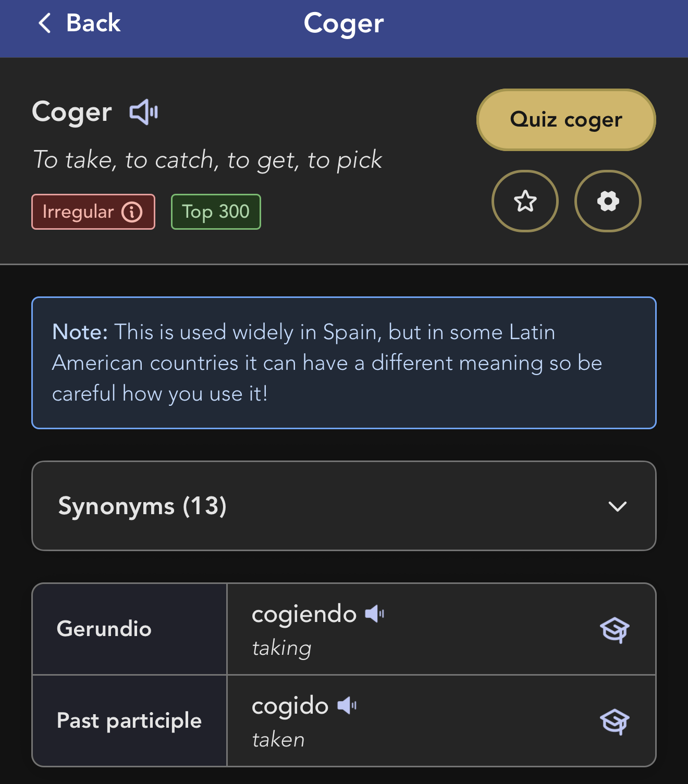The height and width of the screenshot is (784, 688).
Task: Play audio for cogido
Action: (347, 705)
